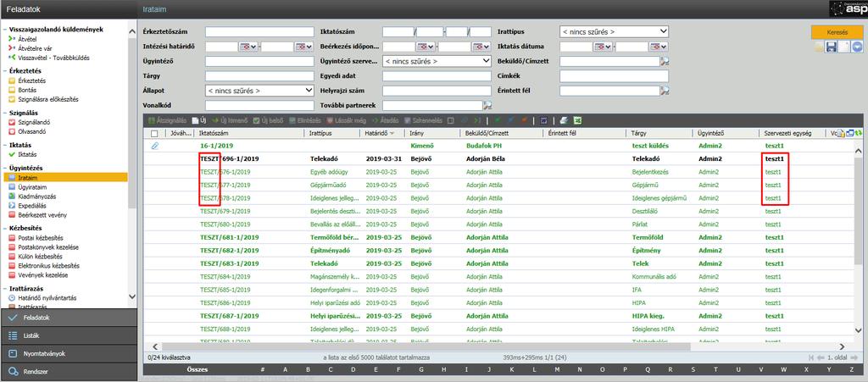
Task: Sort by the Határidő column header
Action: tap(381, 133)
